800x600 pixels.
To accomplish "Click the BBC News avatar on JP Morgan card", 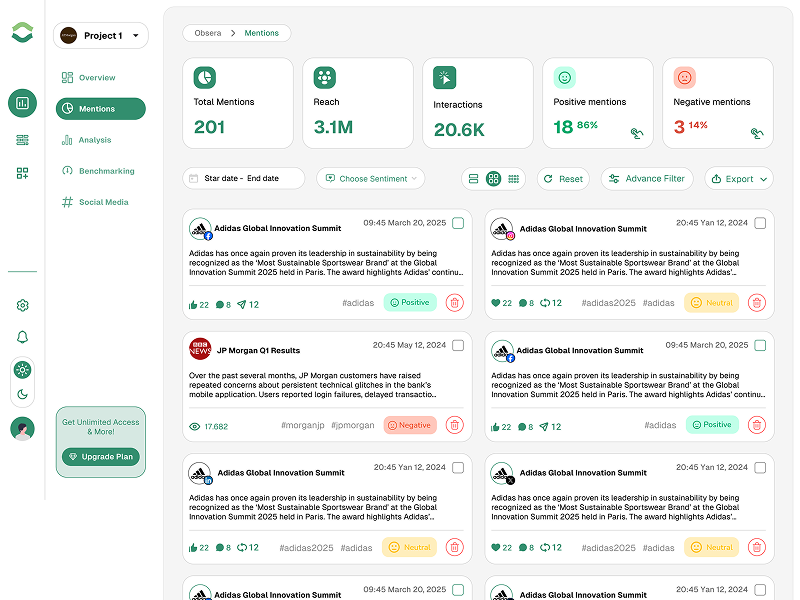I will point(200,349).
